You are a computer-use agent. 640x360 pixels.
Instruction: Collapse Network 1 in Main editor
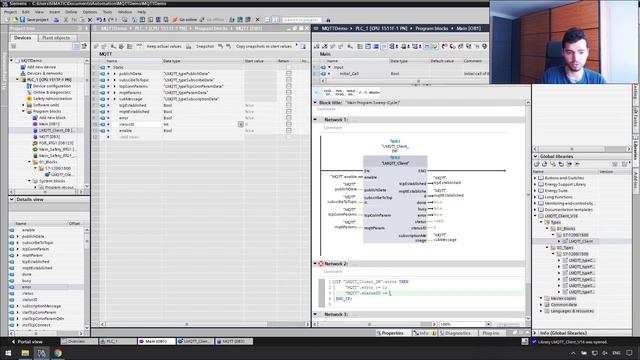pos(315,120)
